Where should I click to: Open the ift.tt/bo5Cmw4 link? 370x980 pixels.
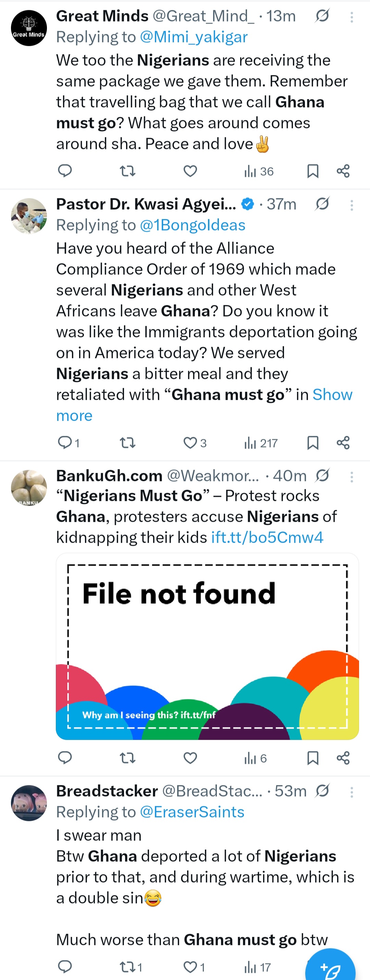[267, 538]
